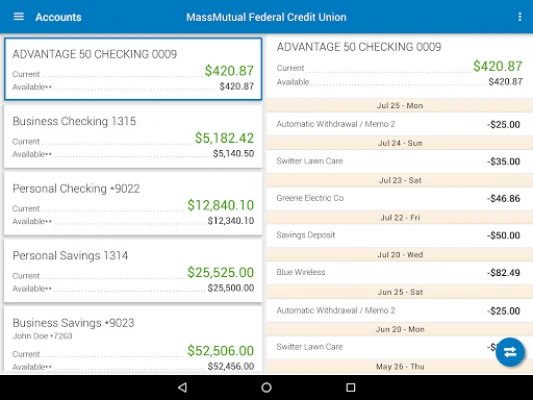Open the Jun 25 Automatic Withdrawal transaction
Image resolution: width=533 pixels, height=400 pixels.
click(x=399, y=310)
